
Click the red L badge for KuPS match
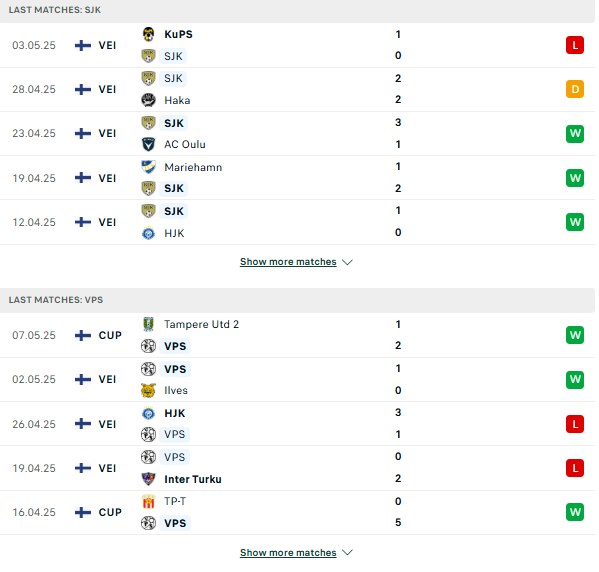(x=575, y=45)
